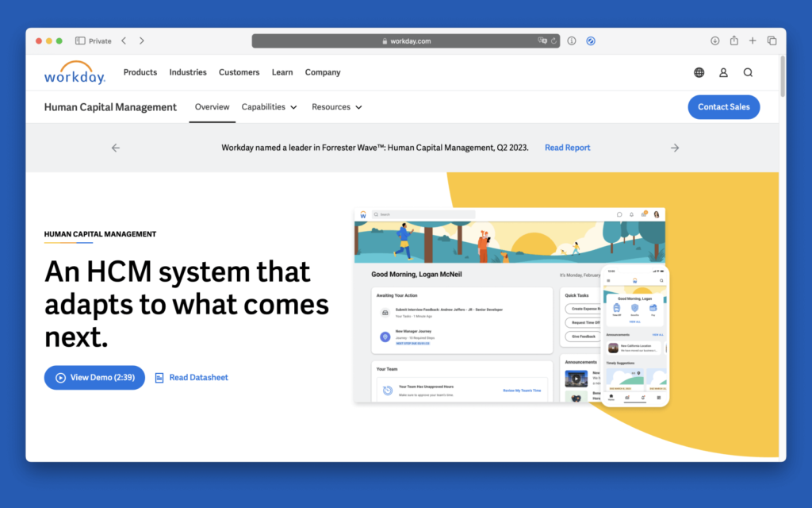Click the Forrester Wave announcement text

pos(375,148)
